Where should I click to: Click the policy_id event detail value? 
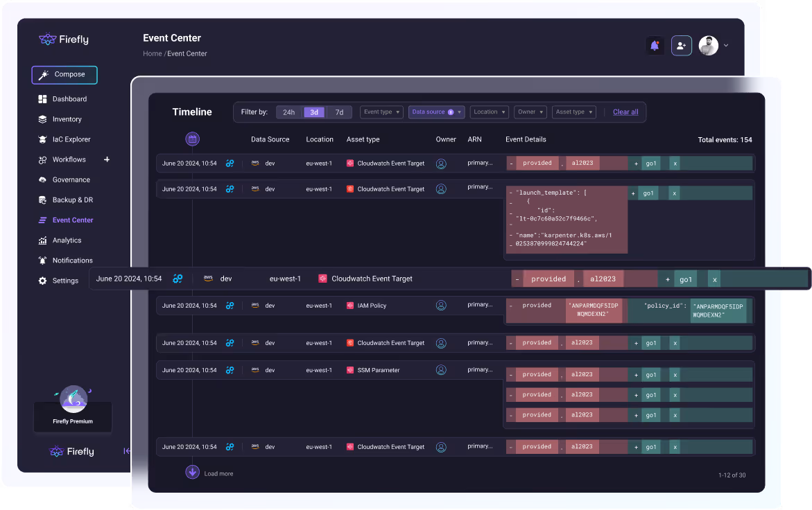[719, 311]
